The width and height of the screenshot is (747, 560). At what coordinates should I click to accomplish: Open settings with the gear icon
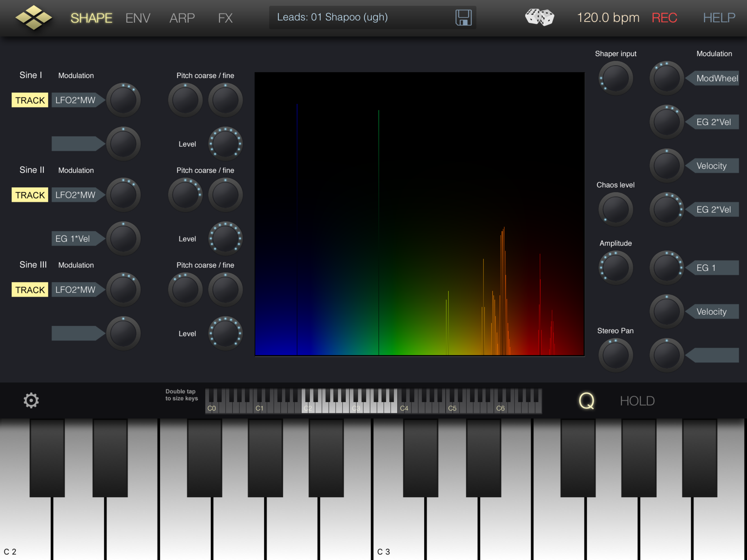pos(31,401)
